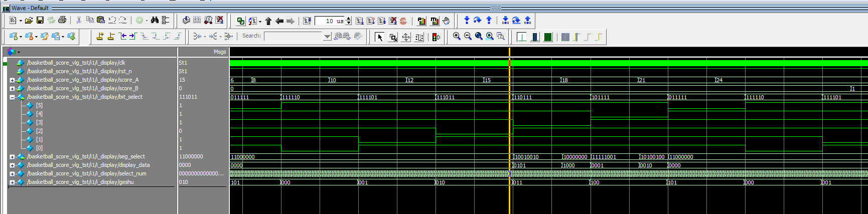Click seg_select value 11000000 in Msgs column
This screenshot has height=214, width=868.
click(x=191, y=156)
